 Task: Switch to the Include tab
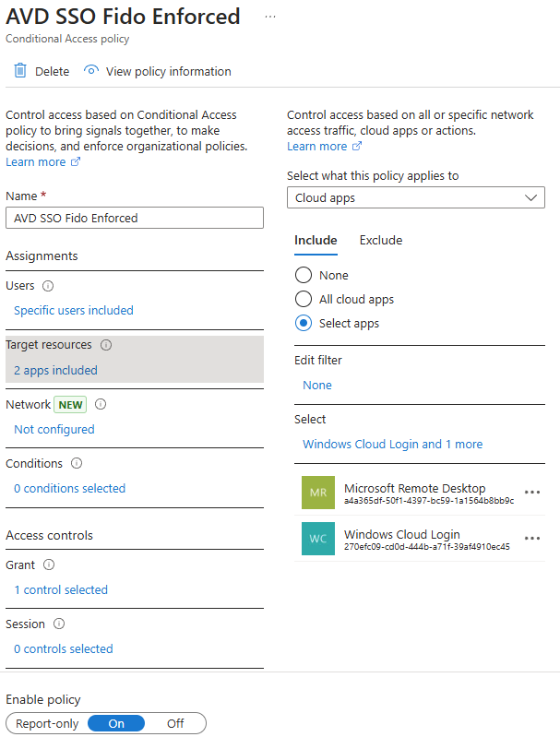click(x=316, y=240)
